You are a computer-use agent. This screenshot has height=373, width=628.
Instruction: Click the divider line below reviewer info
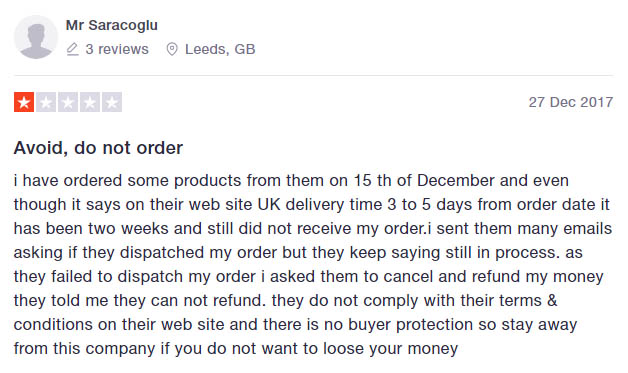coord(314,75)
